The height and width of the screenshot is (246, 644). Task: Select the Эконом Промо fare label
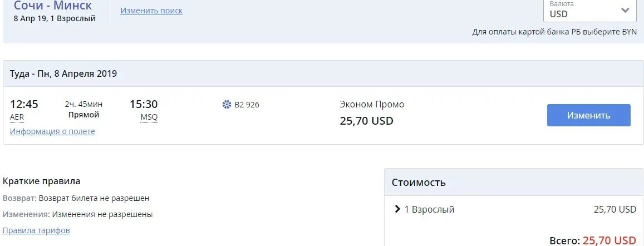tap(372, 104)
